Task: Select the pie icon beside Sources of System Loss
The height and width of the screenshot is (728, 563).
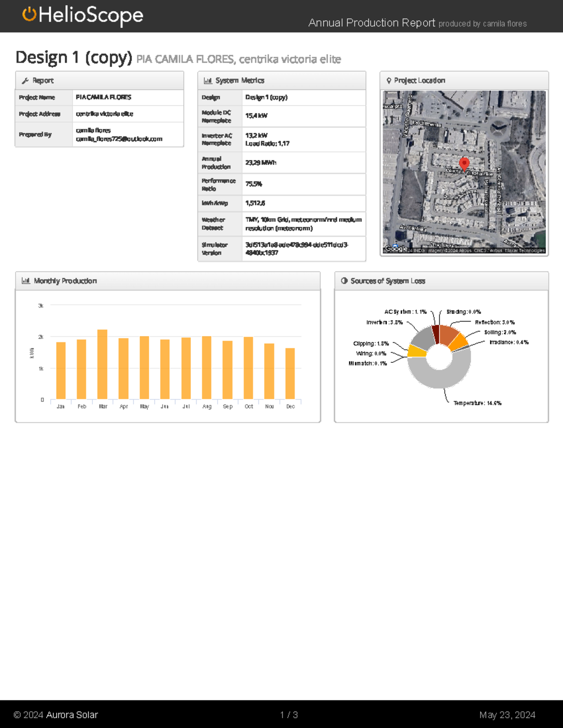Action: pos(344,280)
